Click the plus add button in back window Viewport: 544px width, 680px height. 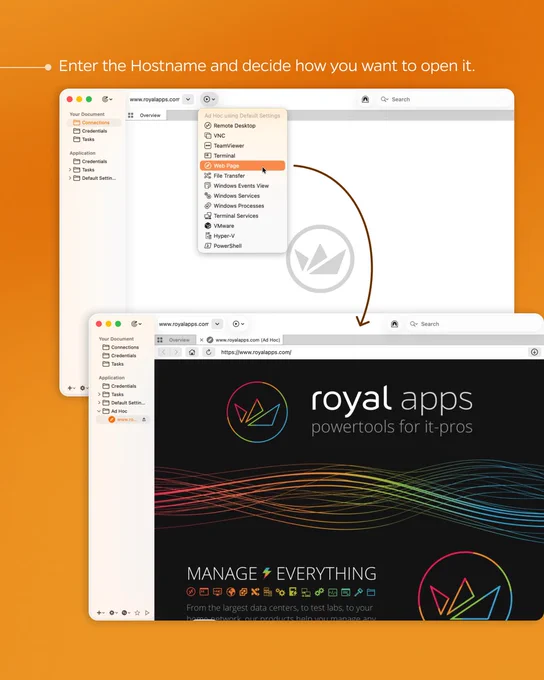click(x=71, y=388)
